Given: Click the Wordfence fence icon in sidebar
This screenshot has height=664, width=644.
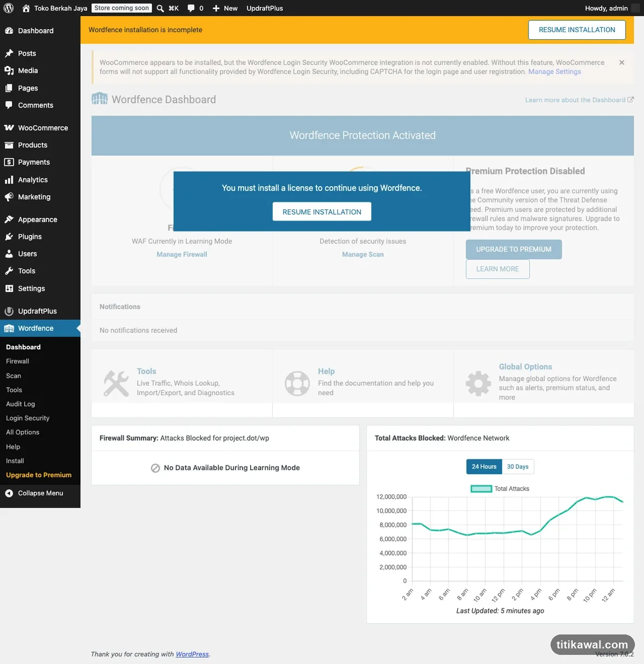Looking at the screenshot, I should pos(9,329).
